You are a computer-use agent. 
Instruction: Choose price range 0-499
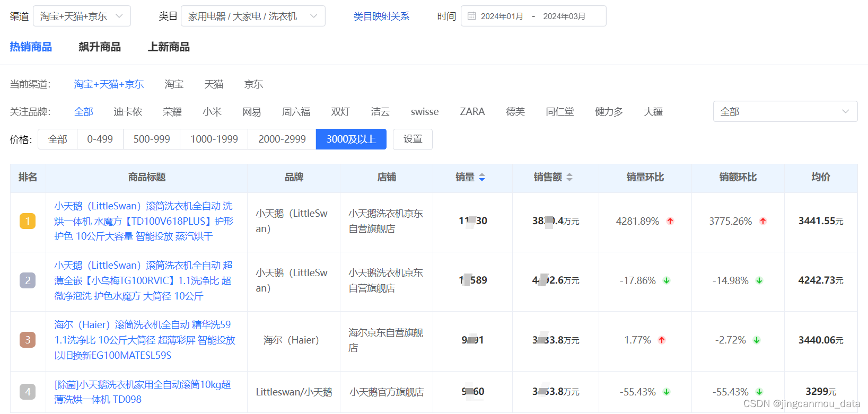point(100,139)
